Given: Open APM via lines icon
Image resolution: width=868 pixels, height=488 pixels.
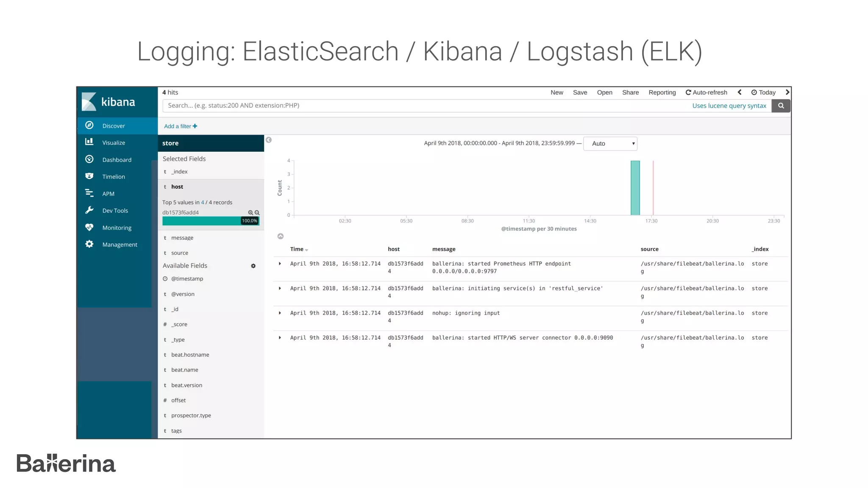Looking at the screenshot, I should (x=89, y=193).
